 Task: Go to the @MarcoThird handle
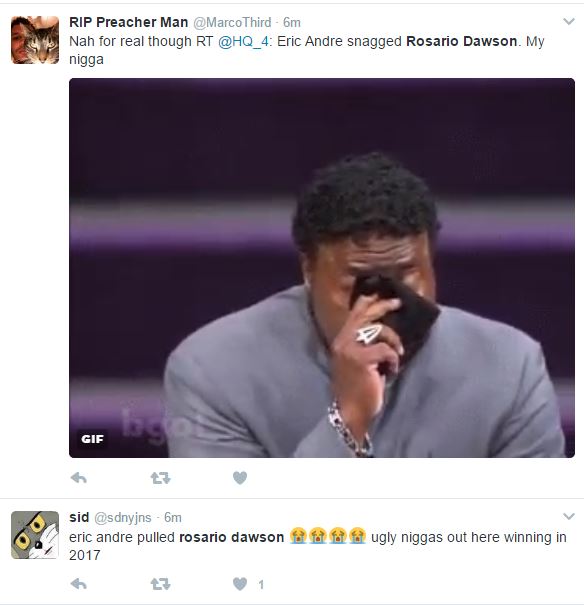pyautogui.click(x=232, y=22)
